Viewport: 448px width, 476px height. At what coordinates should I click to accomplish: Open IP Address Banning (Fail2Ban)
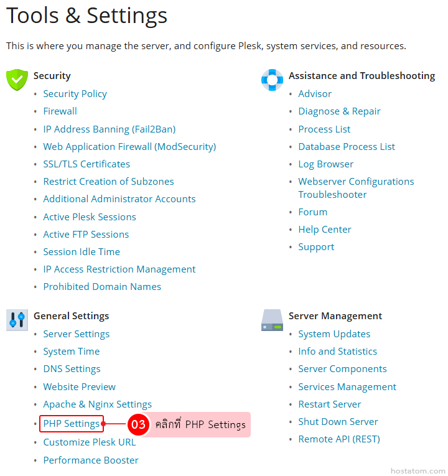tap(109, 129)
